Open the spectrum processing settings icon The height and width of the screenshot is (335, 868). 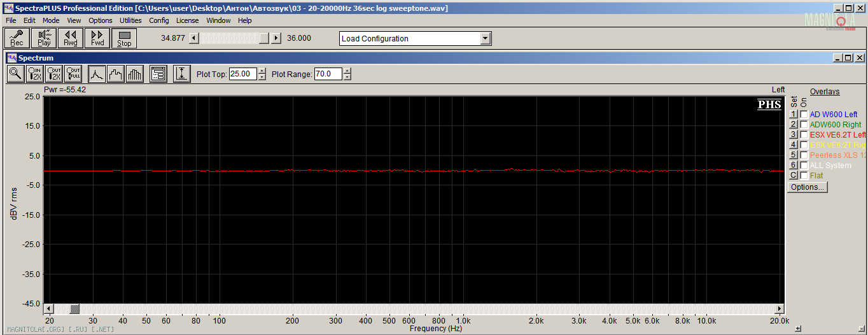[x=158, y=74]
